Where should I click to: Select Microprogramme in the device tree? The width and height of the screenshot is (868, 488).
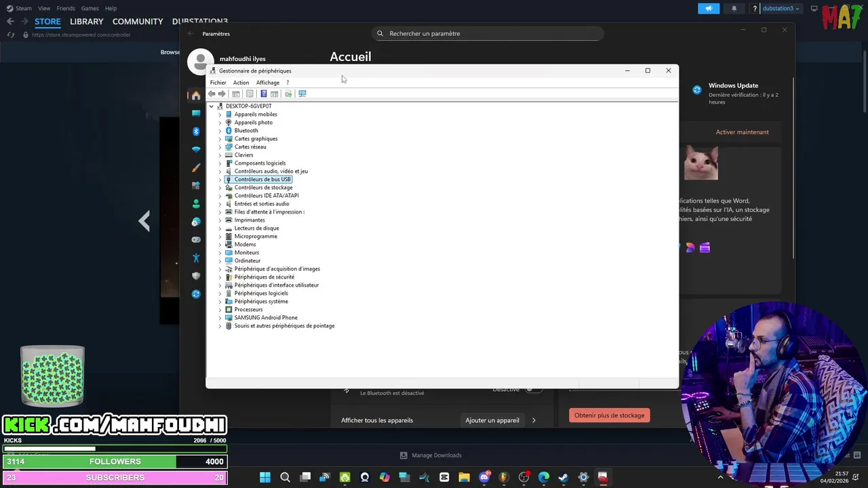(x=256, y=237)
